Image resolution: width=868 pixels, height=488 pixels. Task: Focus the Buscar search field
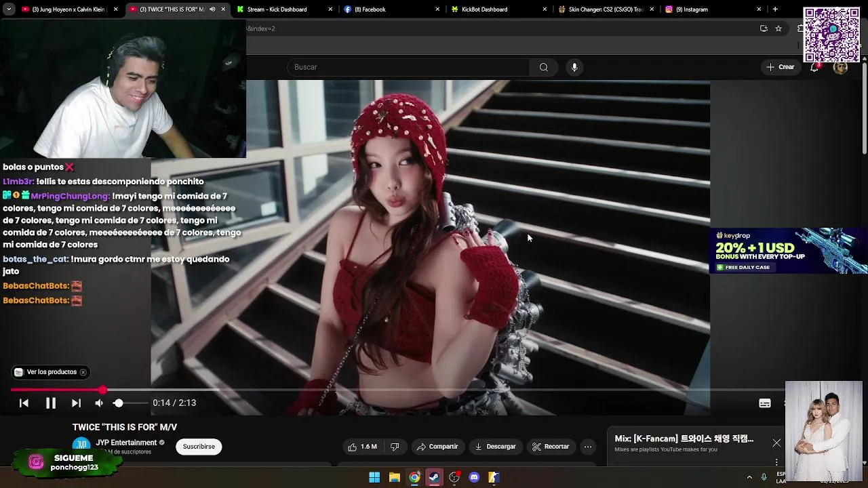pos(408,67)
